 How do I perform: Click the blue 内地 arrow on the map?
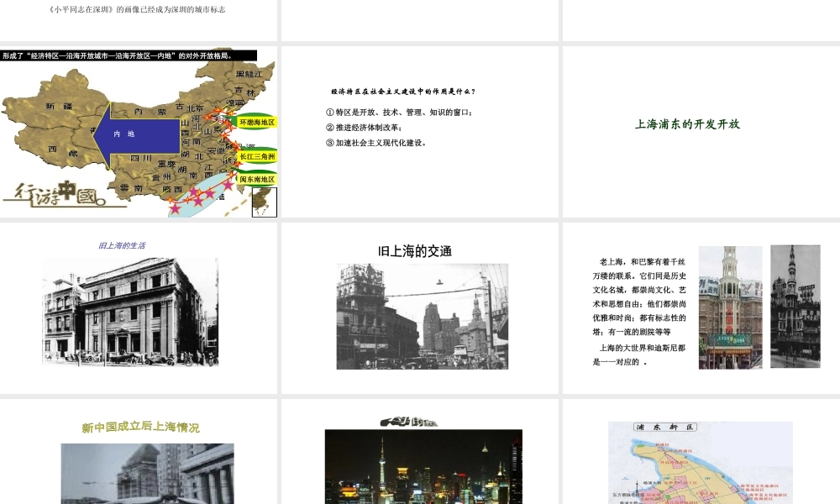pyautogui.click(x=126, y=134)
